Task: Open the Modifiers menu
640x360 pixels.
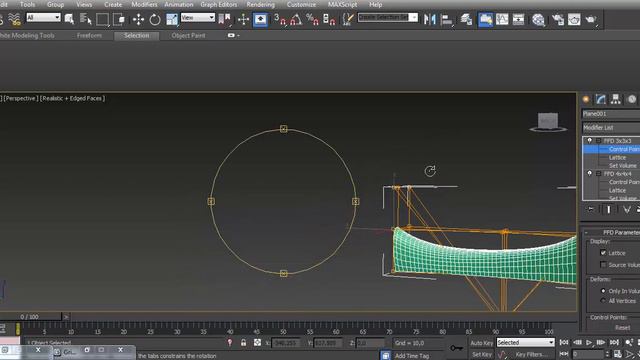Action: point(144,4)
